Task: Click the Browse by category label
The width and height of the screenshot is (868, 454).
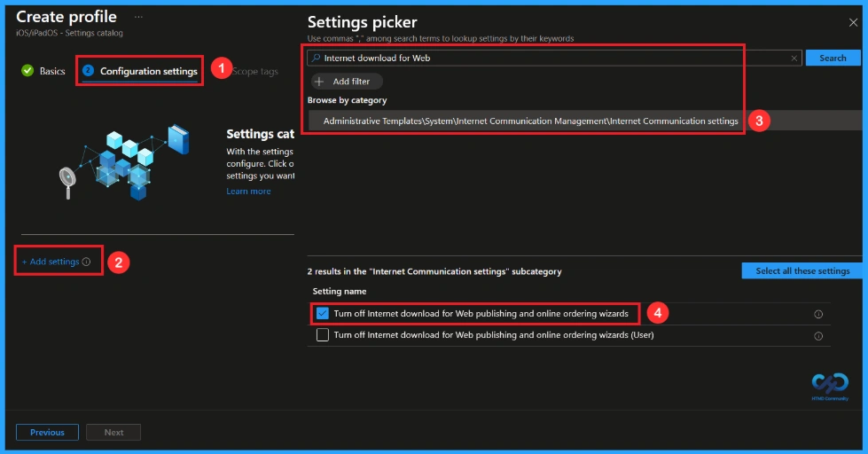Action: pyautogui.click(x=347, y=100)
